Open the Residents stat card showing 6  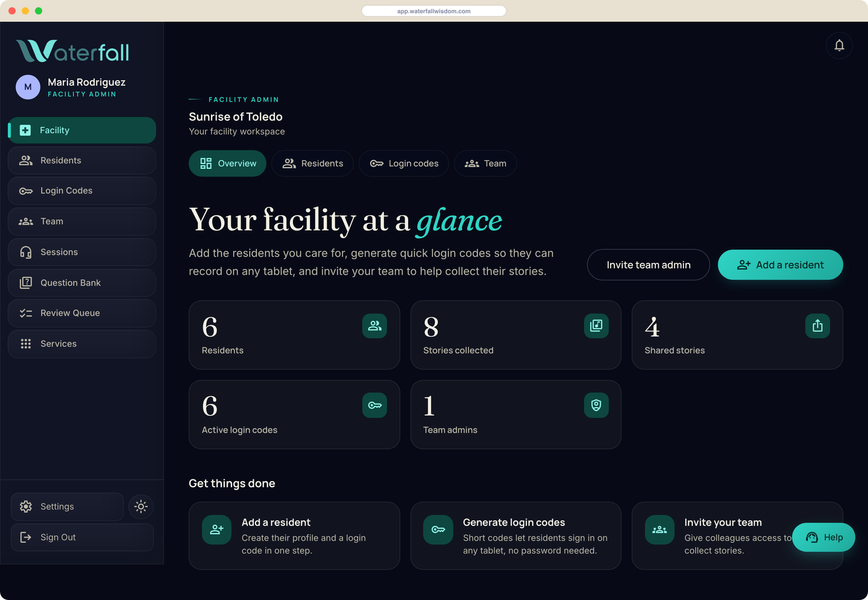[x=294, y=335]
